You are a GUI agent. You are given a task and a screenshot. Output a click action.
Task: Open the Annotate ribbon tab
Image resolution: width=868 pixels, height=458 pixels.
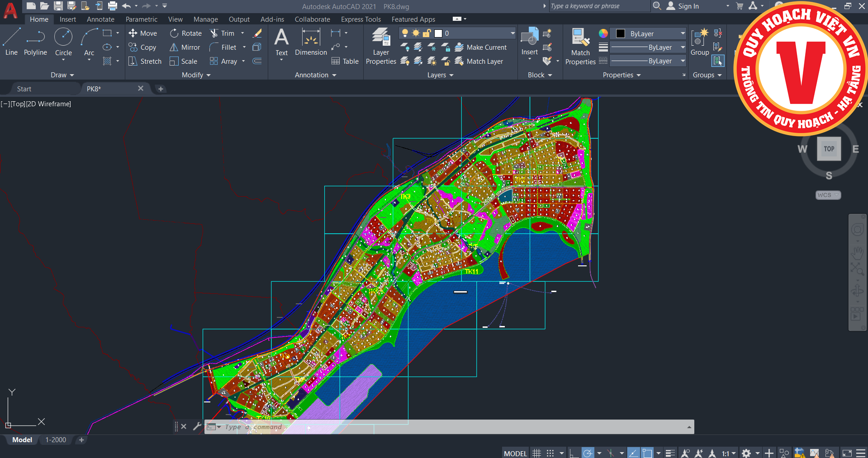pos(100,19)
